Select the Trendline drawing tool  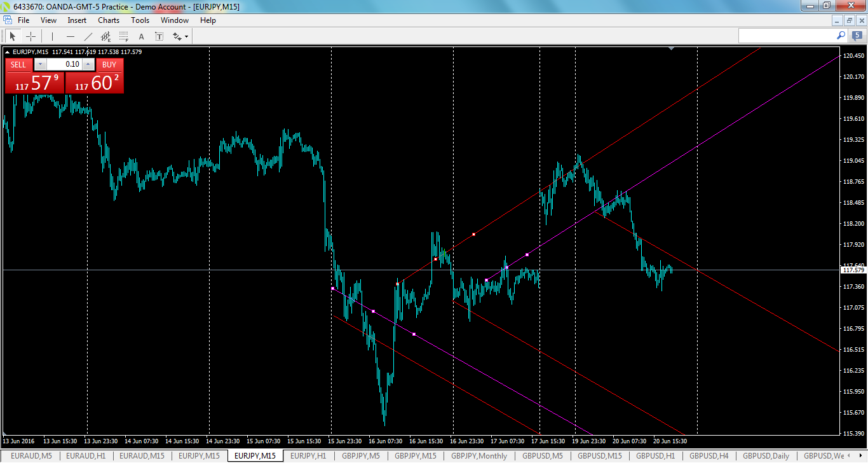point(88,36)
